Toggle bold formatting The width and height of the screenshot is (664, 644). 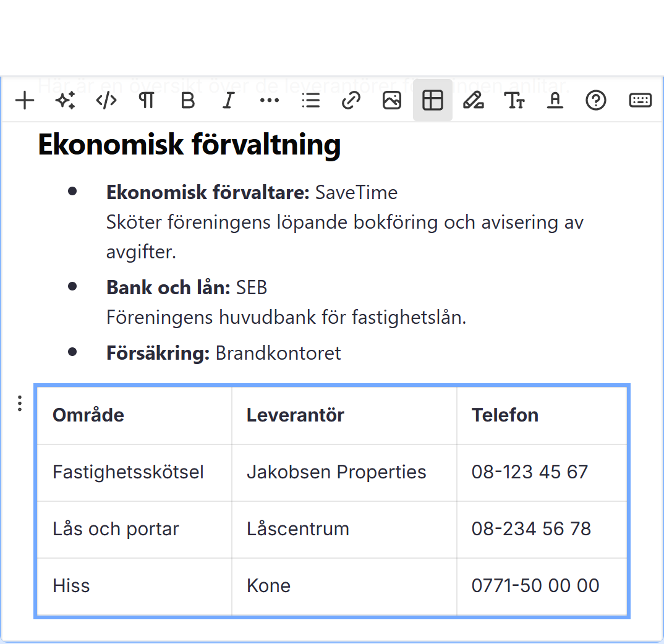coord(187,100)
